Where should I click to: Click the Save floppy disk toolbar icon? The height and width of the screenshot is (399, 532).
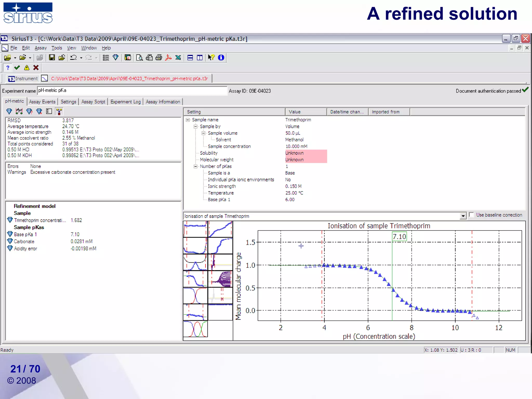pyautogui.click(x=52, y=57)
